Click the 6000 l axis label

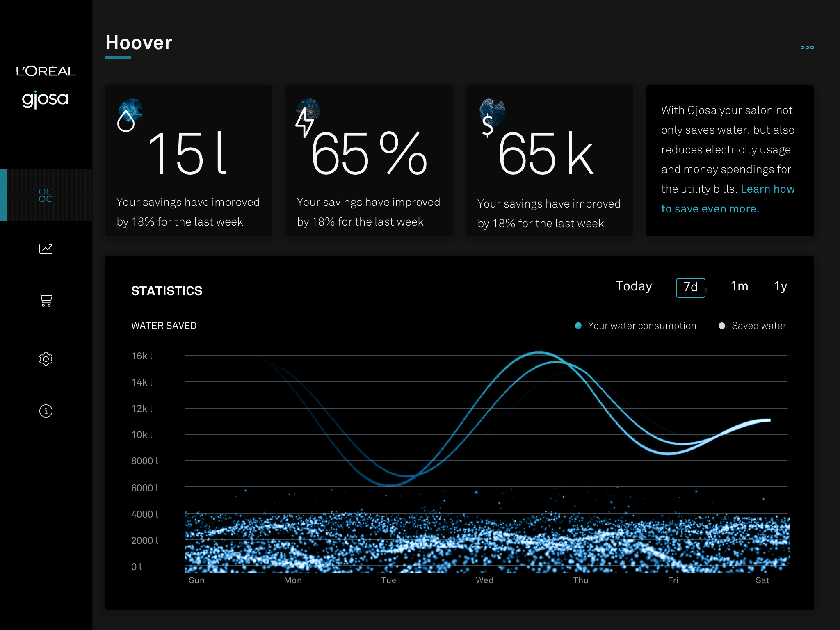tap(145, 488)
